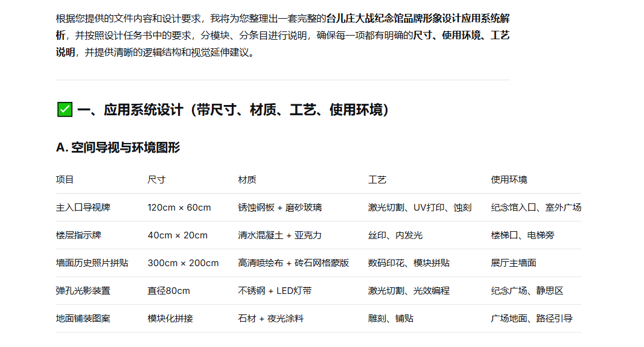Select cell '120cm × 60cm'

(179, 208)
